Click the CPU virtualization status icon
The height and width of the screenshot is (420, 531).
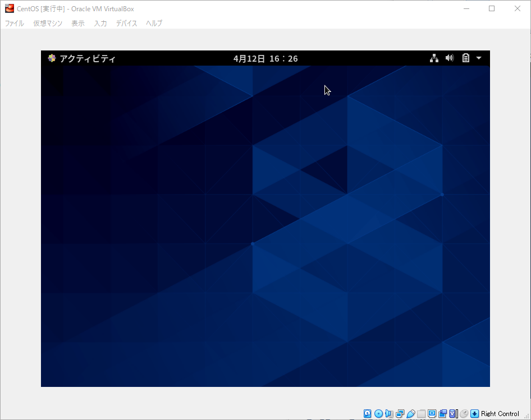pos(454,414)
